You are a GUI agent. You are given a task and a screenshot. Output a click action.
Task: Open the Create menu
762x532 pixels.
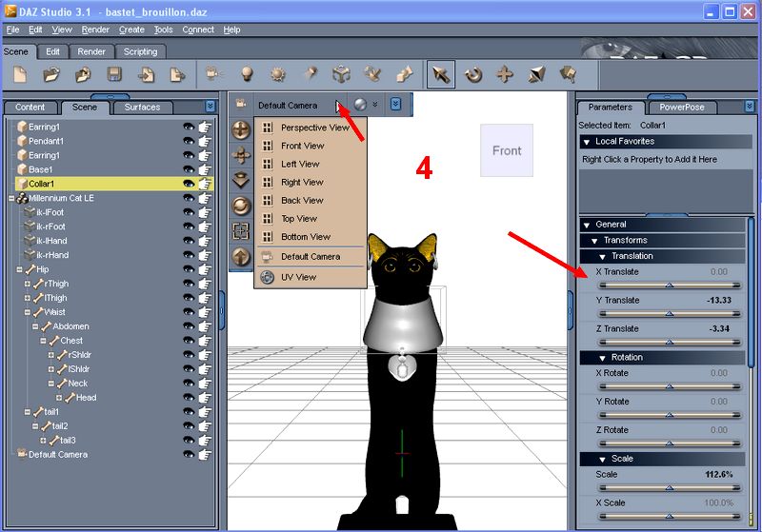(131, 30)
